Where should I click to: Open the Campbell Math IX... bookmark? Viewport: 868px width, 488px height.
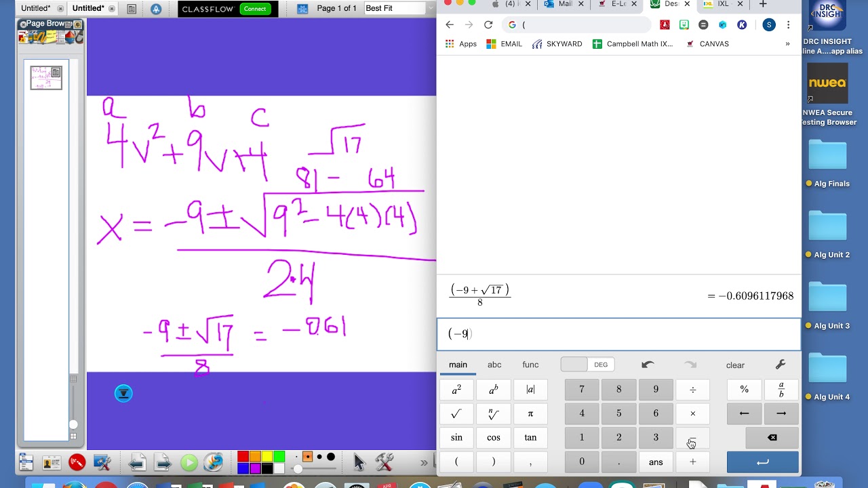[633, 43]
